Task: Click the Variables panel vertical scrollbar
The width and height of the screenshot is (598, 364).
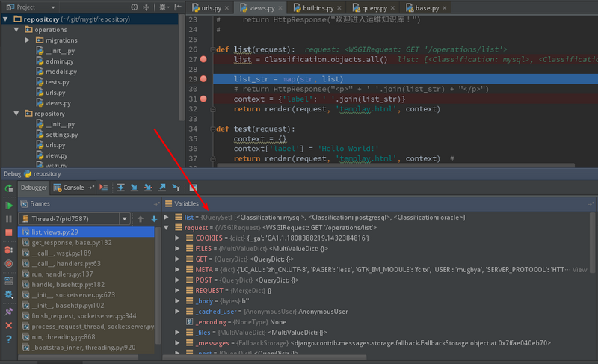Action: (592, 242)
